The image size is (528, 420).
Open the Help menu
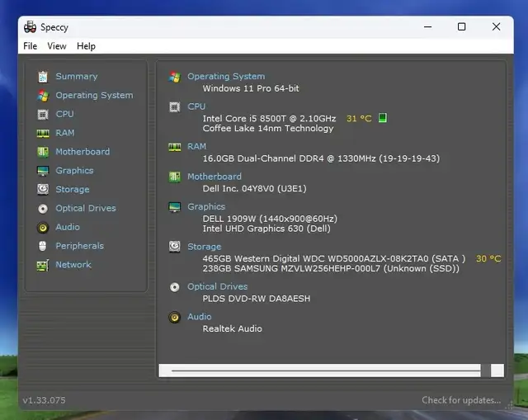(x=86, y=46)
